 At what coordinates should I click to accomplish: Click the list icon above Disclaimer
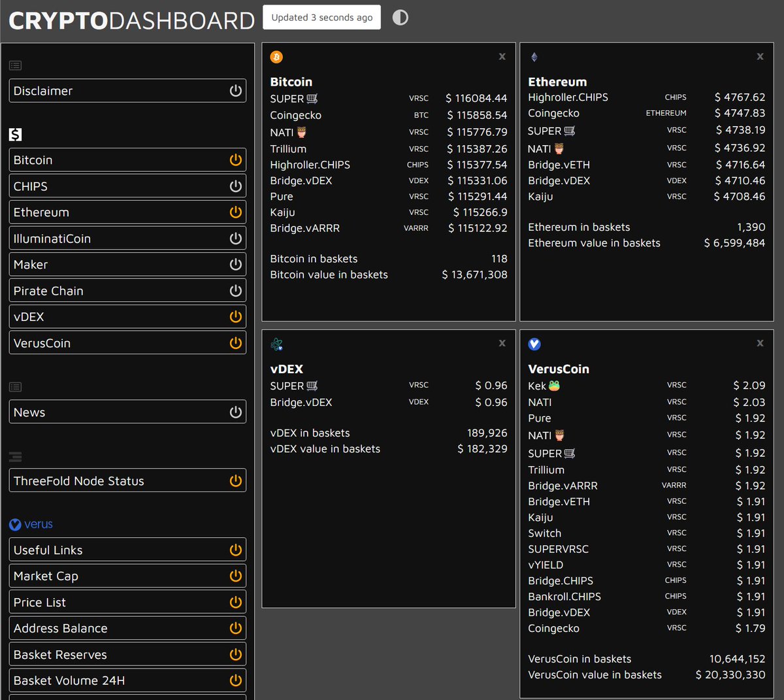pos(16,65)
